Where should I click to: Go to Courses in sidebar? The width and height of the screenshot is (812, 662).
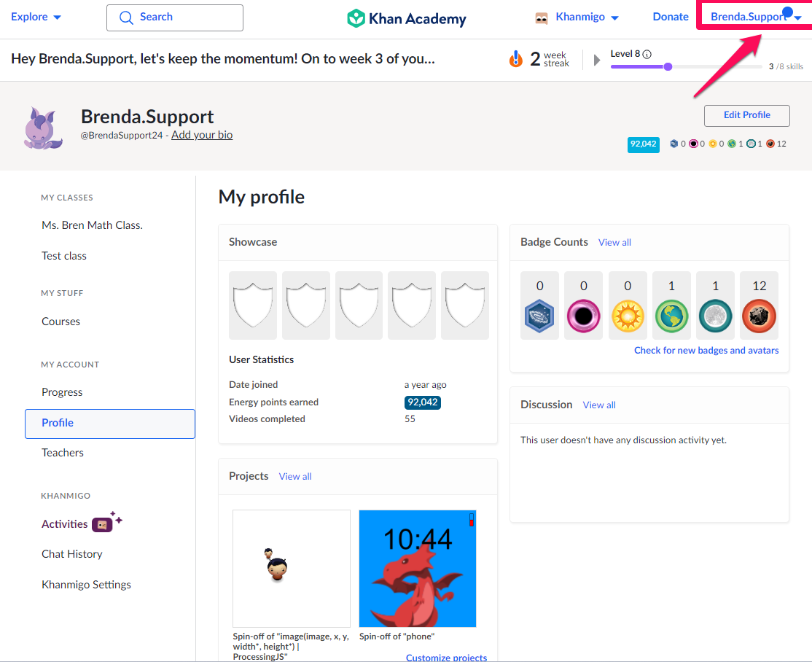[x=61, y=322]
